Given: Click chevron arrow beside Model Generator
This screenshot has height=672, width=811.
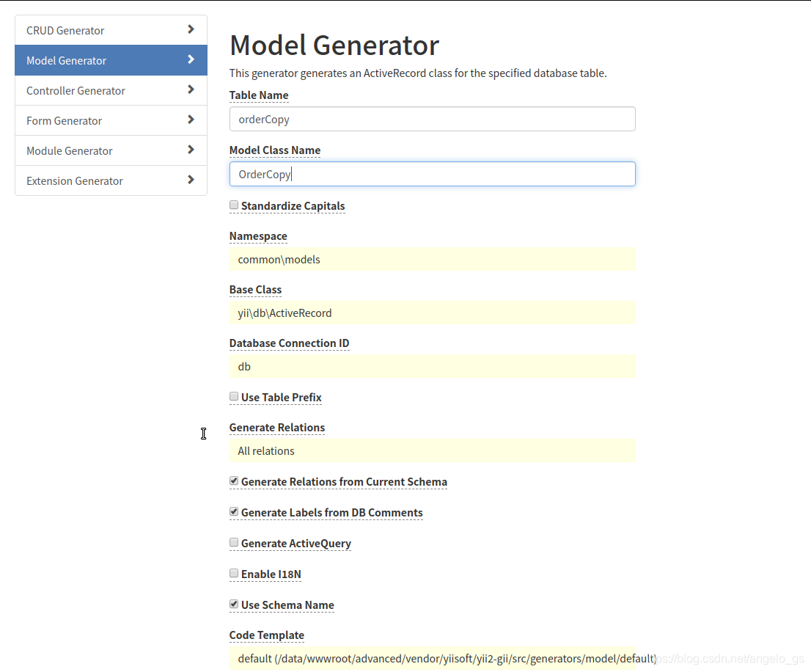Looking at the screenshot, I should coord(191,59).
